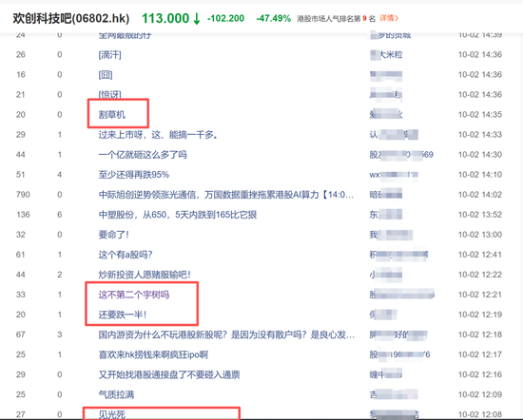Open post [惊讶]
Viewport: 523px width, 420px height.
[x=109, y=95]
